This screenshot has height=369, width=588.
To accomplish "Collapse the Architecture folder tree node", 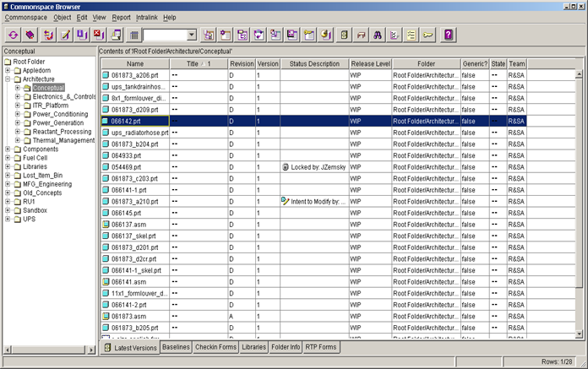I will pos(8,79).
